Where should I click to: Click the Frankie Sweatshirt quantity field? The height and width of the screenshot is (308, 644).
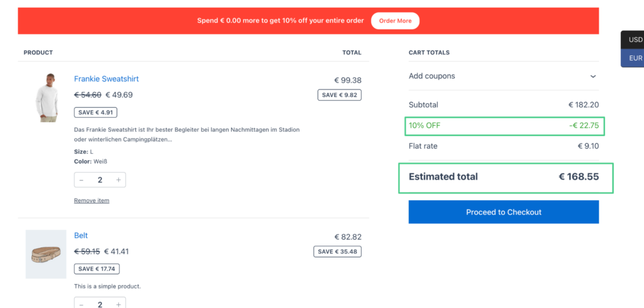100,180
